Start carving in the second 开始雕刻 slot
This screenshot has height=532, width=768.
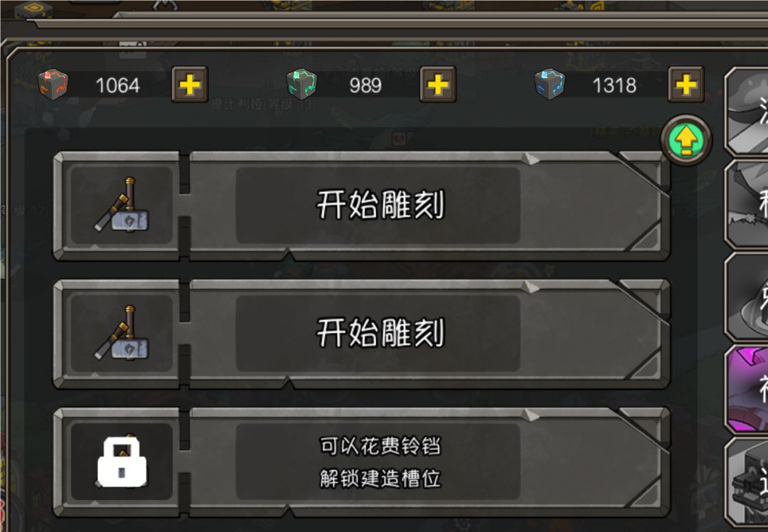(x=378, y=333)
